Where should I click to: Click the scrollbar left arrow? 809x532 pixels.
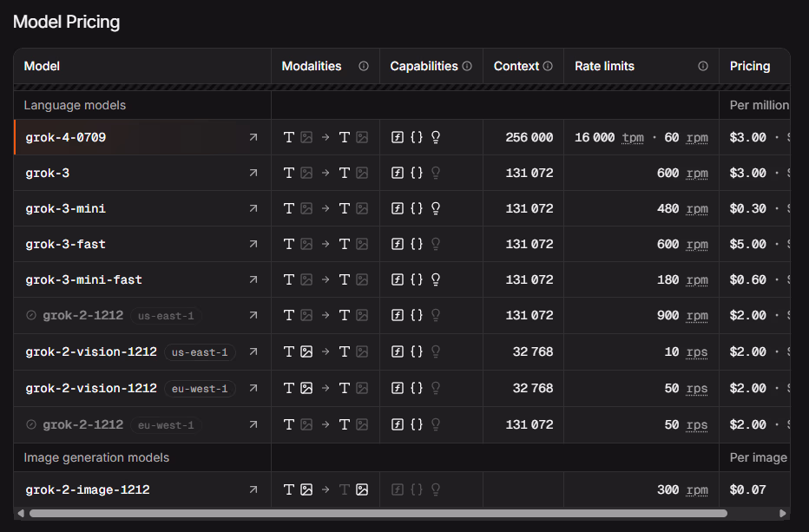point(21,514)
